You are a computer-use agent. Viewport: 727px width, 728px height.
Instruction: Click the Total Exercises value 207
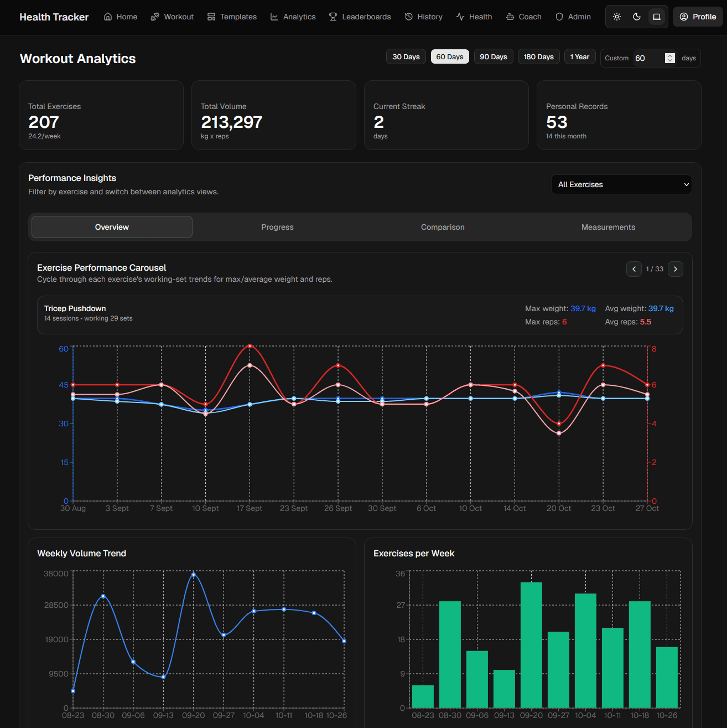coord(44,122)
